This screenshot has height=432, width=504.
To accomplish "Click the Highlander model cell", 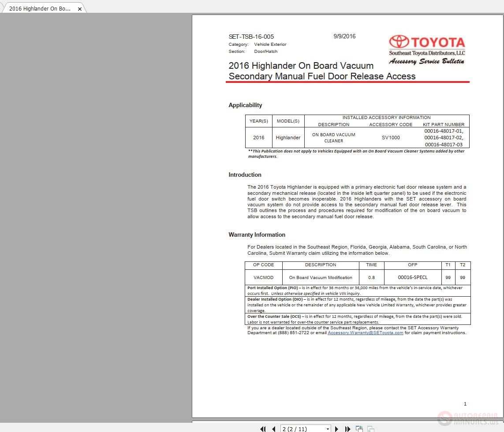I will 287,138.
